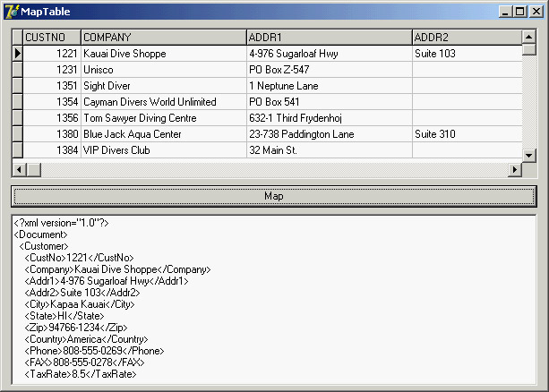
Task: Select the COMPANY column header
Action: (163, 38)
